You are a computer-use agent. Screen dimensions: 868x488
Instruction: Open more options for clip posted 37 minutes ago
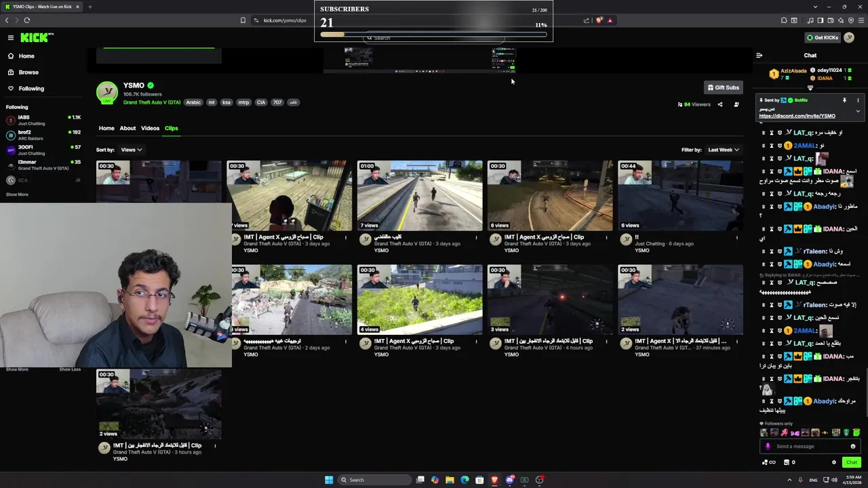coord(737,342)
